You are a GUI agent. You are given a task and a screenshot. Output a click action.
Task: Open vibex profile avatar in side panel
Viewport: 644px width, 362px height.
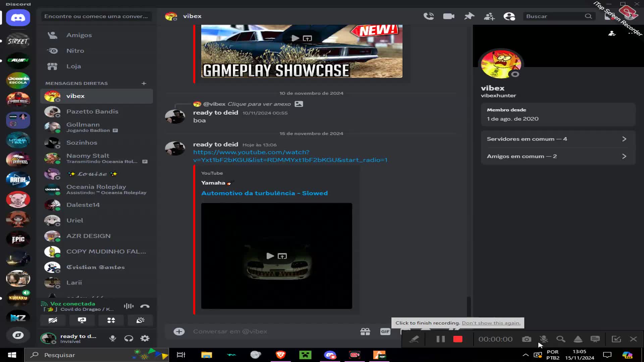click(x=501, y=64)
